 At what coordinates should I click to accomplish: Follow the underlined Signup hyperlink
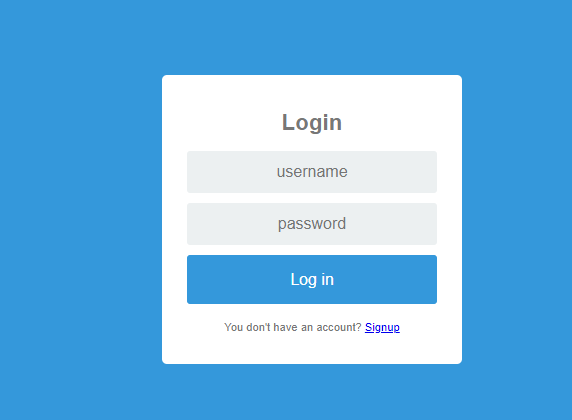click(382, 327)
